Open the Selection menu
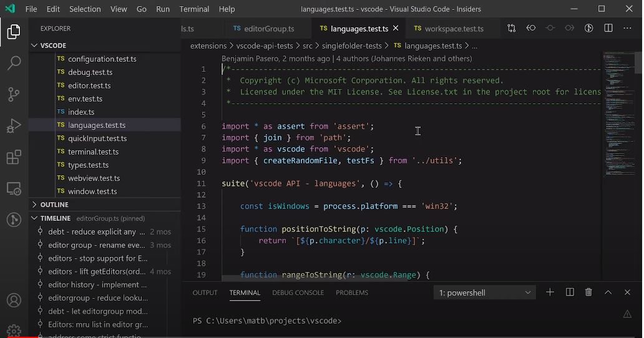Viewport: 644px width, 338px height. [85, 9]
